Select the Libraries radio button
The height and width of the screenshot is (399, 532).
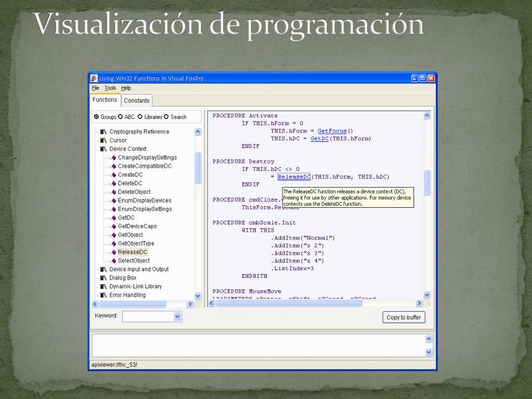click(140, 117)
